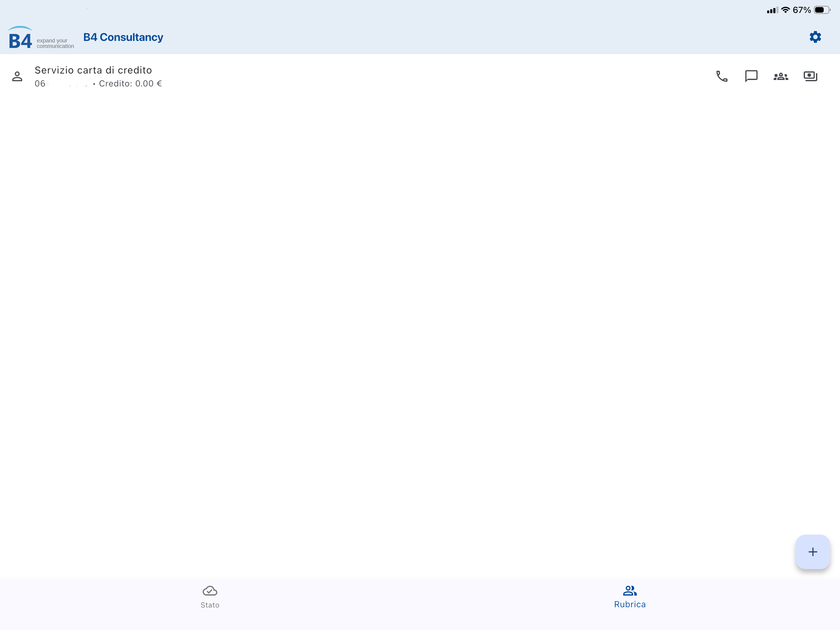Click the B4 Consultancy title
Viewport: 840px width, 630px height.
[123, 37]
